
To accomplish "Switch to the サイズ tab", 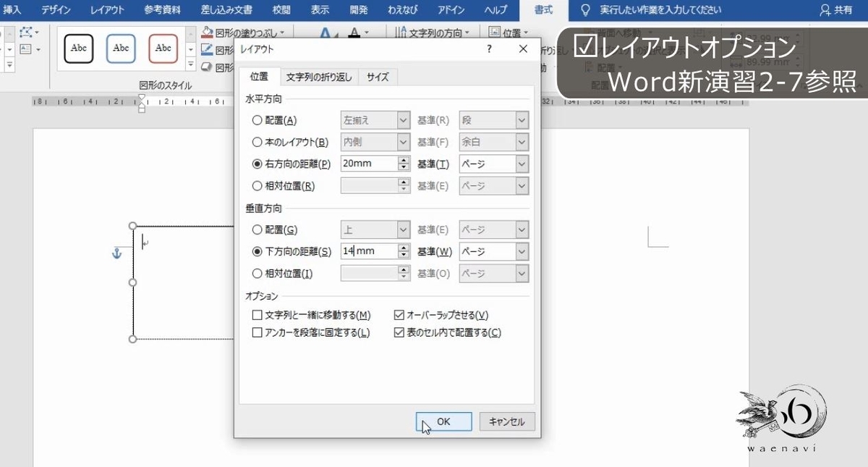I will coord(378,77).
